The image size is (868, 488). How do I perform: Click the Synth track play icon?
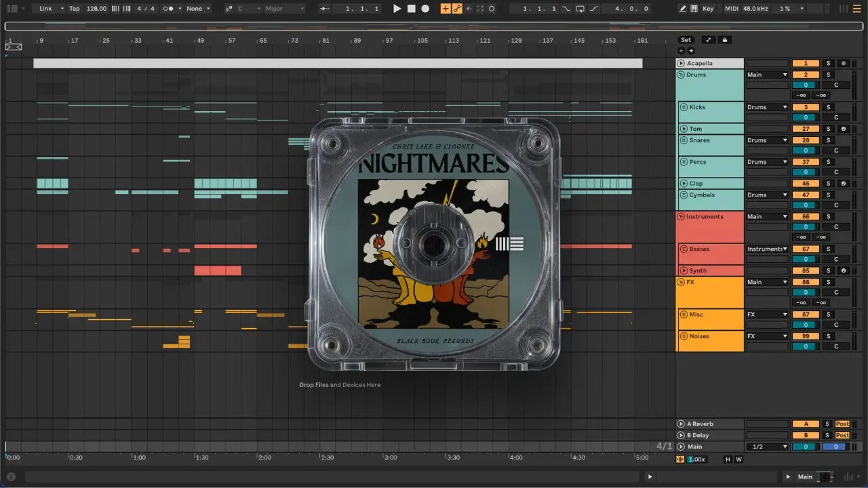684,270
